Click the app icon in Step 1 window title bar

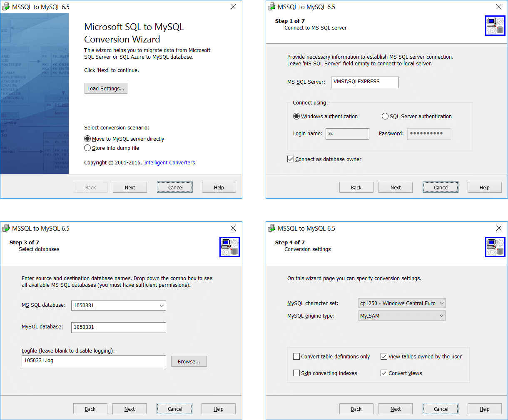(x=271, y=7)
